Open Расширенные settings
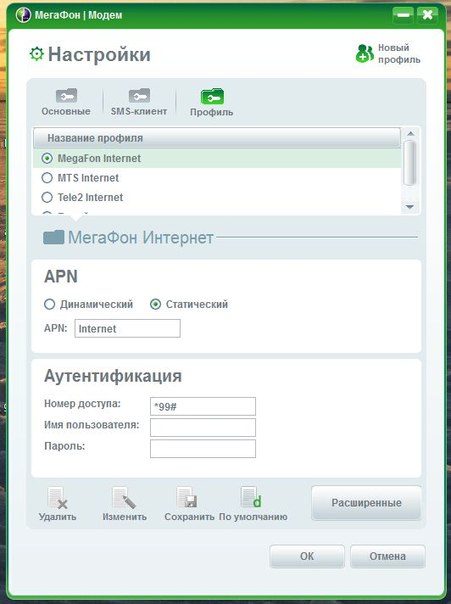The image size is (451, 604). tap(366, 503)
